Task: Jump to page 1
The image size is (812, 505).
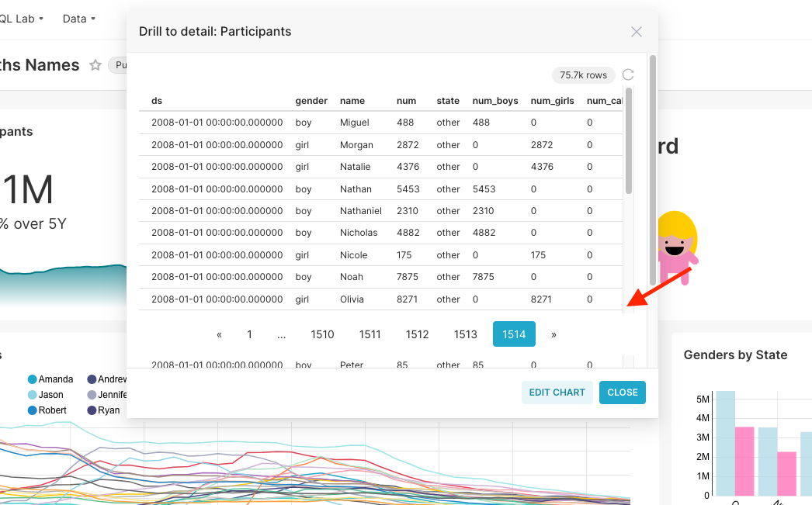Action: tap(250, 334)
